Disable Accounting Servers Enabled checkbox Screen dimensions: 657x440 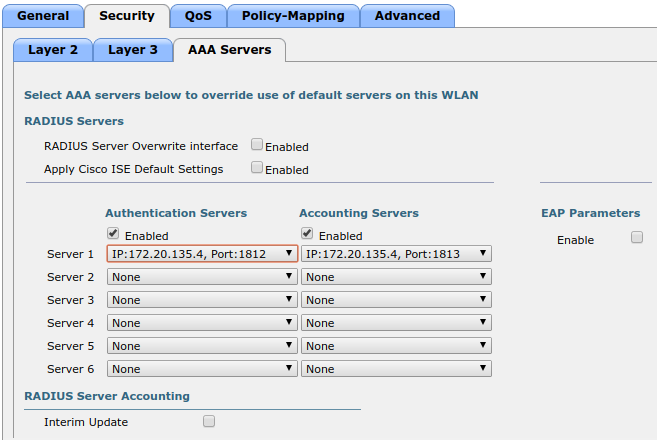coord(308,235)
